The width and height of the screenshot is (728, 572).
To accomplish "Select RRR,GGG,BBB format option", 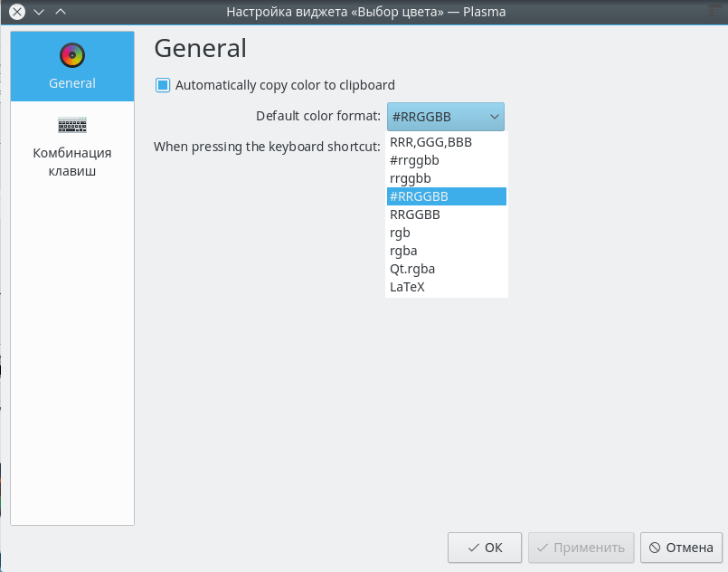I will click(446, 142).
